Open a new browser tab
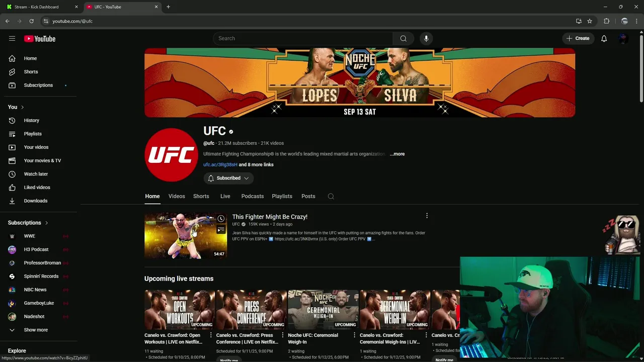The height and width of the screenshot is (362, 644). click(x=168, y=7)
